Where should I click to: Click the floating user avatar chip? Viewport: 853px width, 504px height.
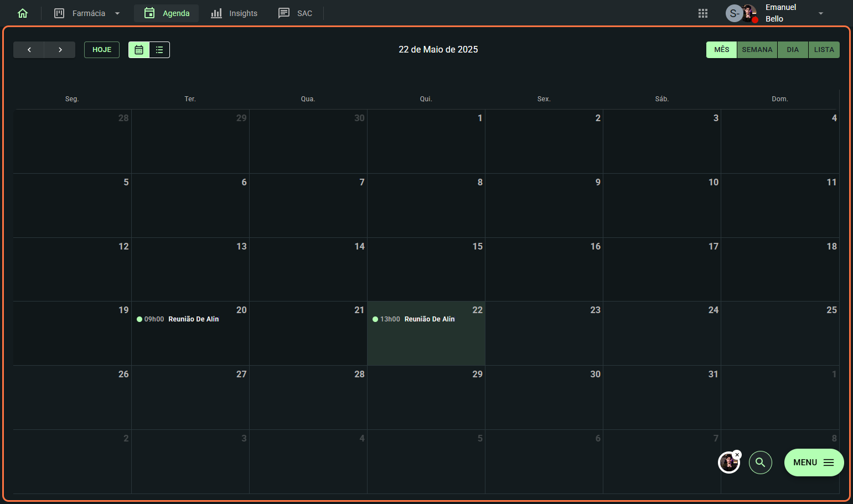click(728, 463)
